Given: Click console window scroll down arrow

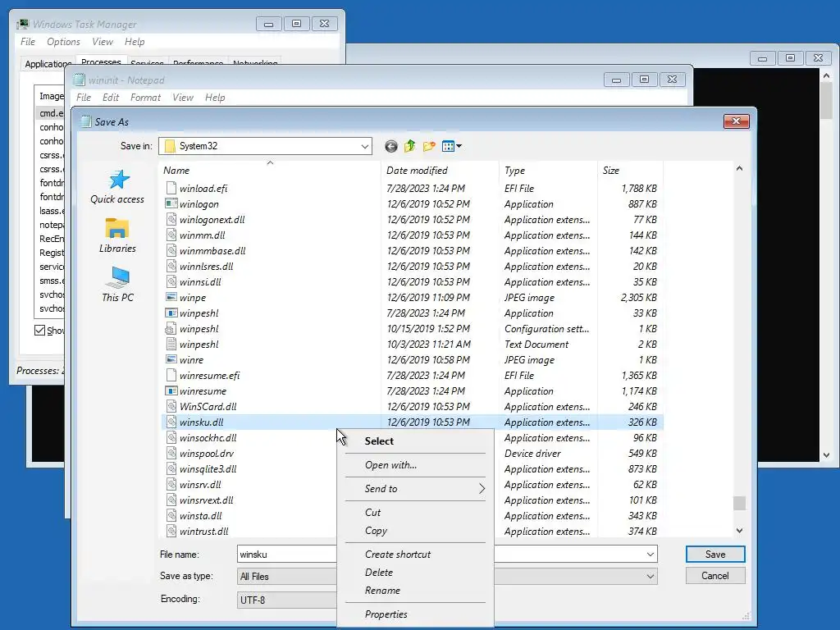Looking at the screenshot, I should [x=827, y=454].
